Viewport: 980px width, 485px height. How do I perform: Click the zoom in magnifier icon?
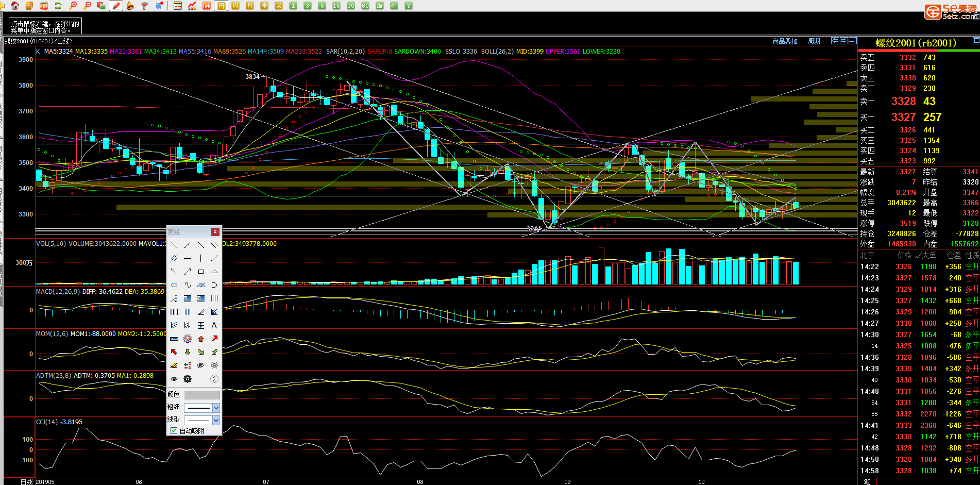click(73, 6)
